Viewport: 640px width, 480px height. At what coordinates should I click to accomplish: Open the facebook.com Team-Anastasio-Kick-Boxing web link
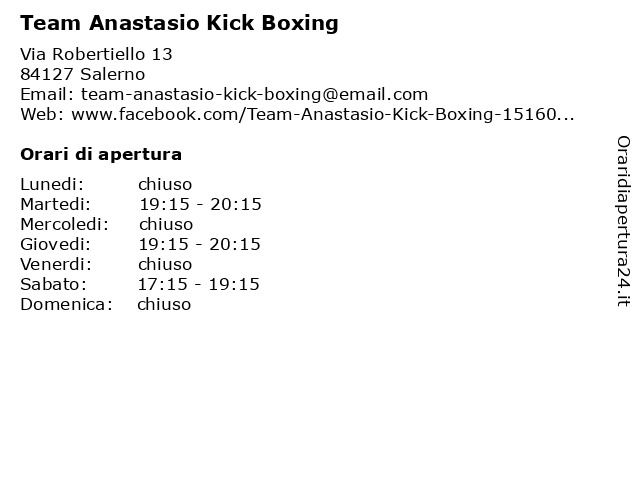(x=322, y=114)
